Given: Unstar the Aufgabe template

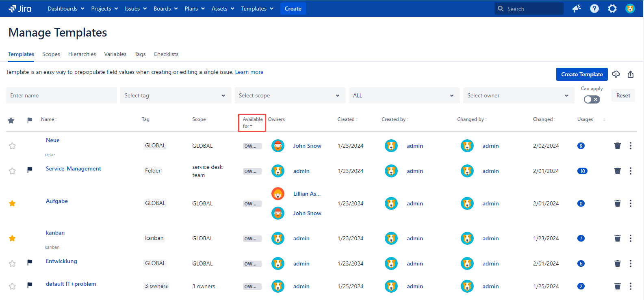Looking at the screenshot, I should tap(12, 203).
